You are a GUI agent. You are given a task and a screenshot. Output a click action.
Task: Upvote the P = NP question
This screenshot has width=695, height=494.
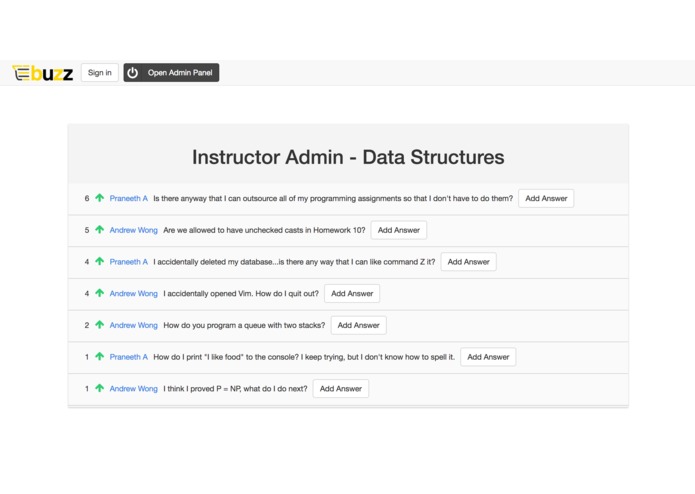[x=100, y=388]
